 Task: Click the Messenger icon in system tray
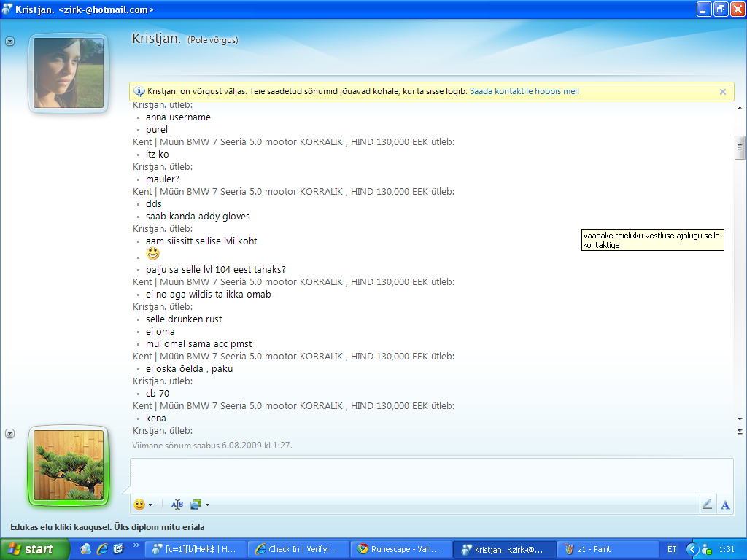click(706, 549)
